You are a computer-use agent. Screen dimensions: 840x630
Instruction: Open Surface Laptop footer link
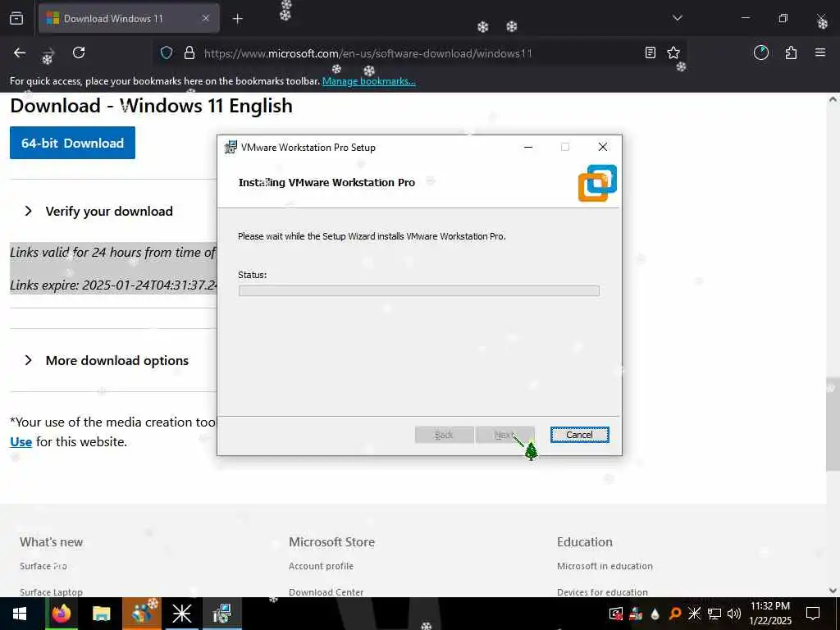coord(51,592)
